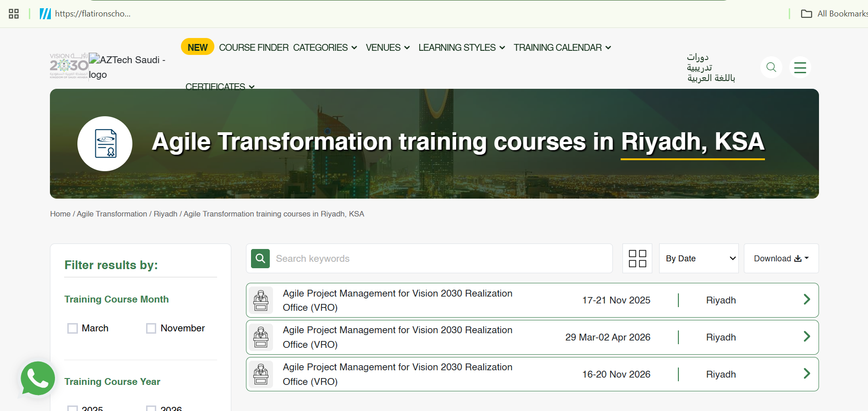Open the site search magnifier icon
Screen dimensions: 868x411
771,67
